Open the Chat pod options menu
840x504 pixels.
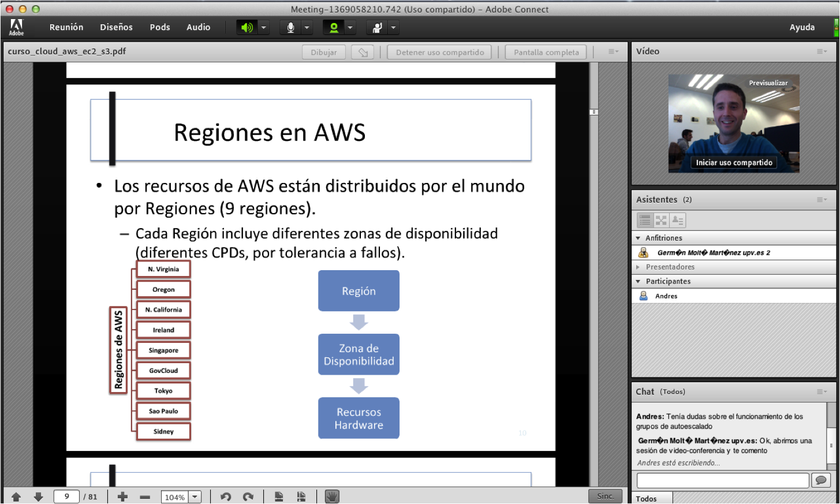822,391
